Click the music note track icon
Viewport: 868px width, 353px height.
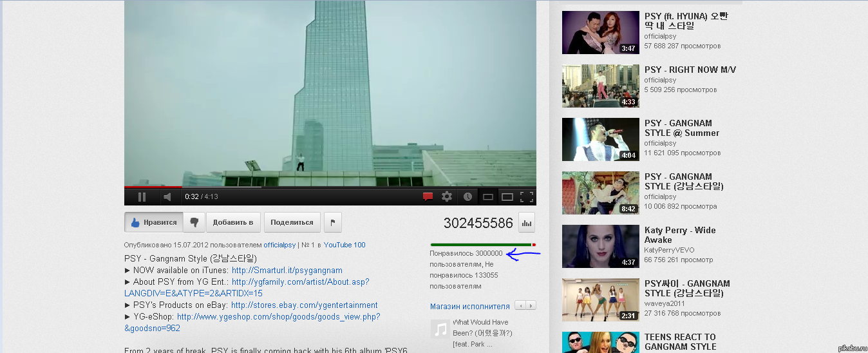point(440,329)
